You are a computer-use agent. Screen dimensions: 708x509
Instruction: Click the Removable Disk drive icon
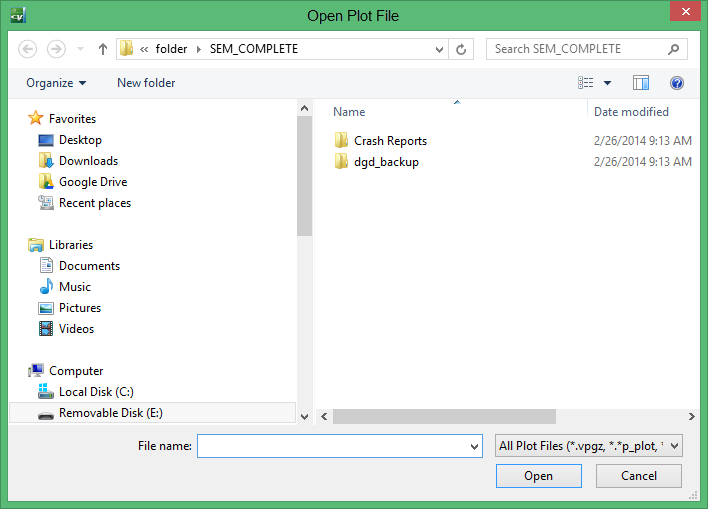[x=46, y=415]
